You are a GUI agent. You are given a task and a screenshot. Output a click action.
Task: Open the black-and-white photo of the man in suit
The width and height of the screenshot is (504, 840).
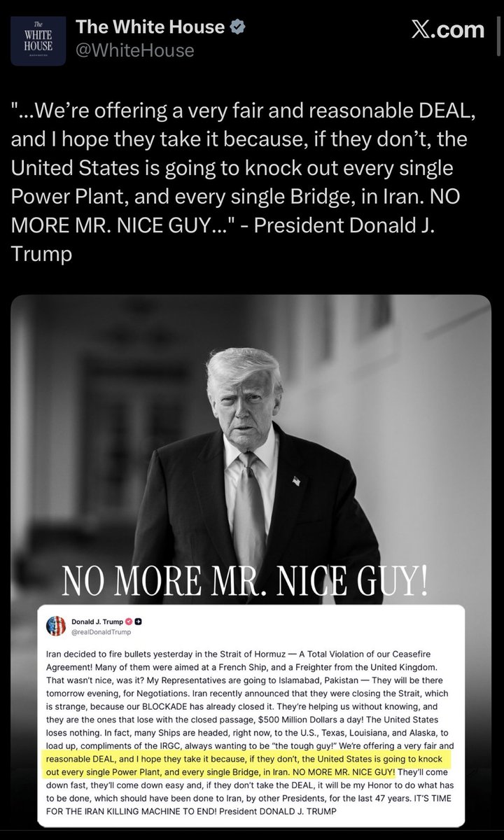tap(252, 420)
